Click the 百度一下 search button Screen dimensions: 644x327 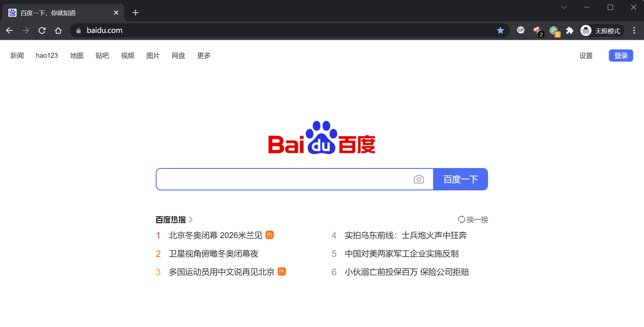pos(460,179)
